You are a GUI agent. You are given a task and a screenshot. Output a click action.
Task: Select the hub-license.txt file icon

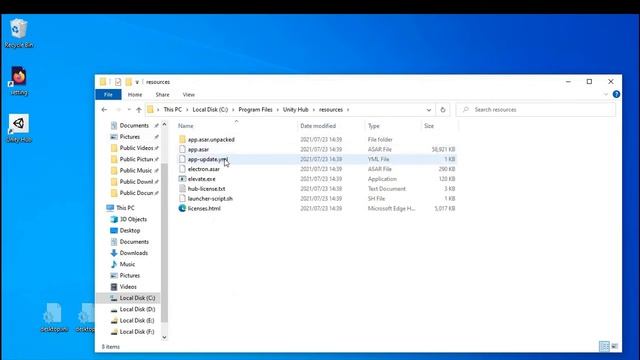click(x=182, y=189)
